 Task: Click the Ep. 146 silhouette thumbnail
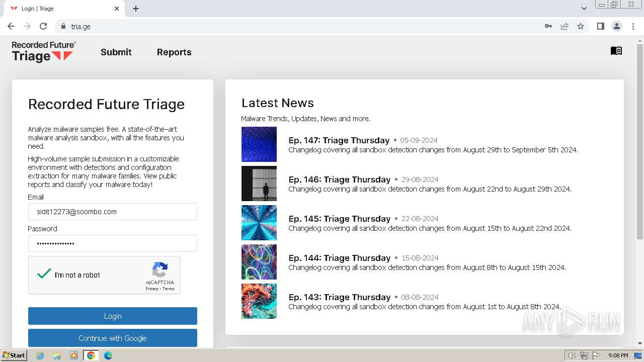[x=259, y=184]
